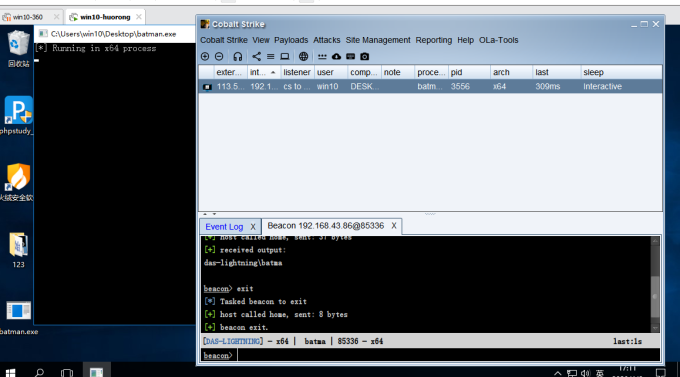
Task: Click the beacon console vertical scrollbar
Action: pyautogui.click(x=655, y=285)
